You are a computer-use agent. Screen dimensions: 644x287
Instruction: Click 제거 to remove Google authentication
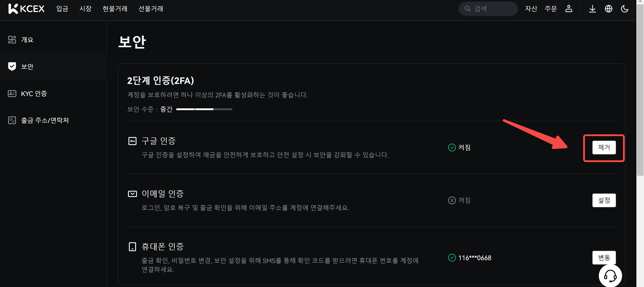(604, 147)
